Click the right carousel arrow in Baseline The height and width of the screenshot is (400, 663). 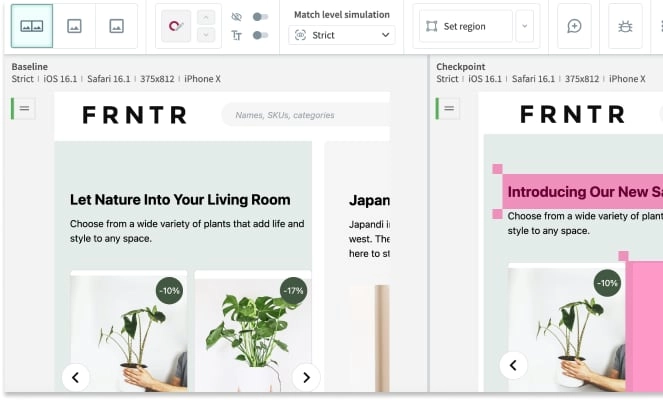point(306,377)
